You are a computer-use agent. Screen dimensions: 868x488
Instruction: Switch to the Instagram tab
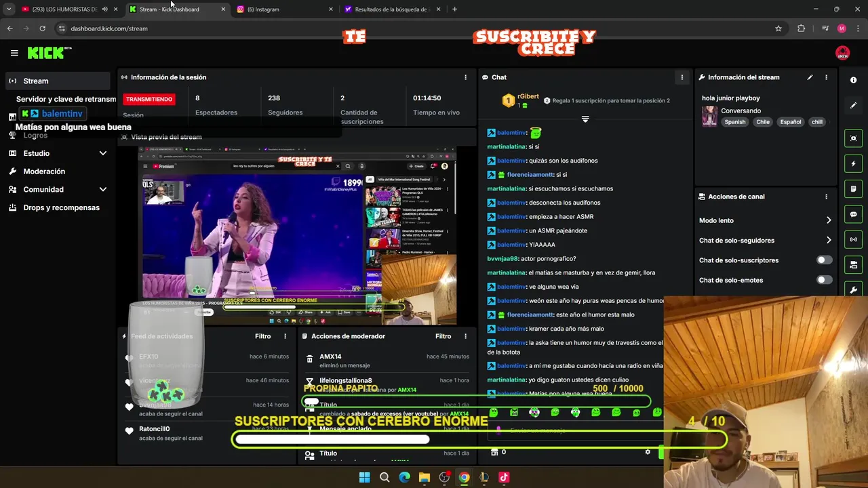pyautogui.click(x=285, y=9)
